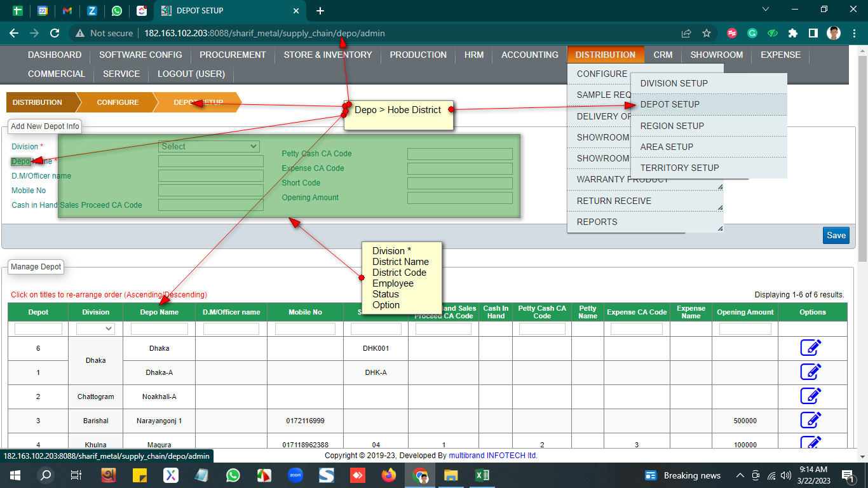Click the edit icon for Dhaka depot row
The image size is (868, 488).
tap(811, 348)
